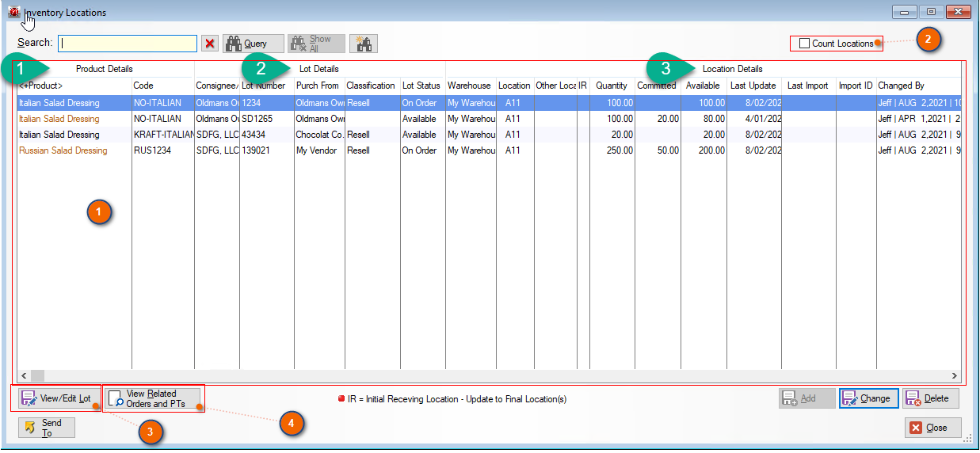Click quantity 20.00 in the KRAFT-ITALIAN row

pos(612,135)
